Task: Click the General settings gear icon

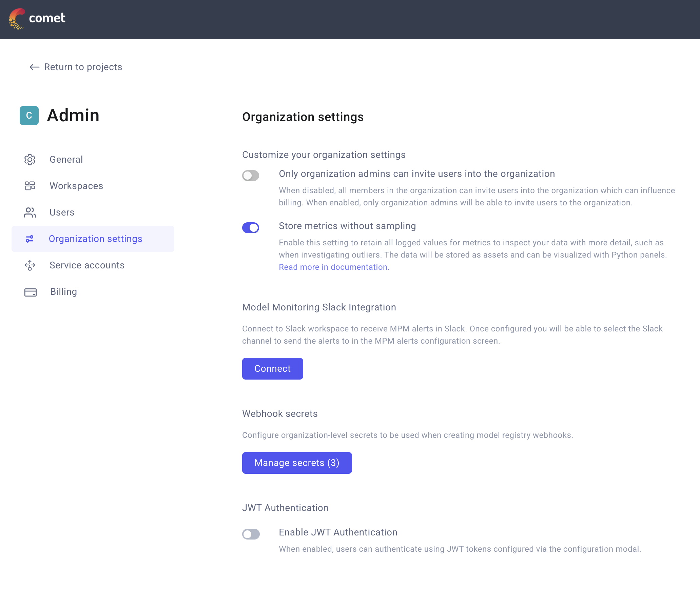Action: (30, 159)
